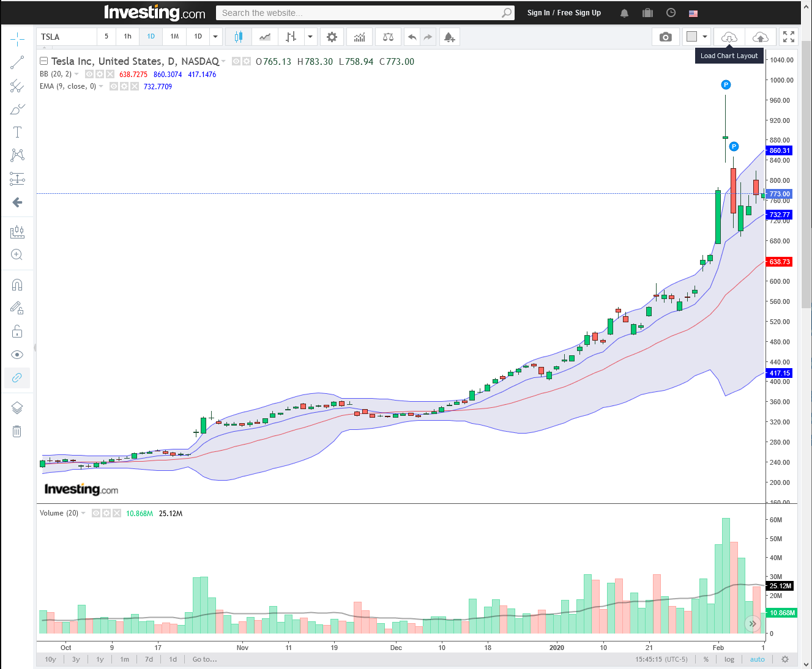Collapse the Tesla Inc legend
Screen dimensions: 812x669
43,61
